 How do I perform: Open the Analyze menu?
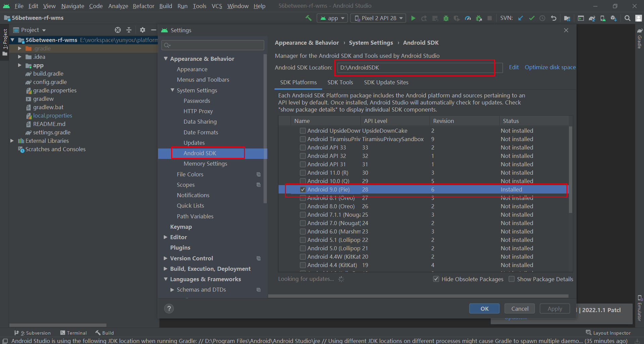[x=118, y=6]
